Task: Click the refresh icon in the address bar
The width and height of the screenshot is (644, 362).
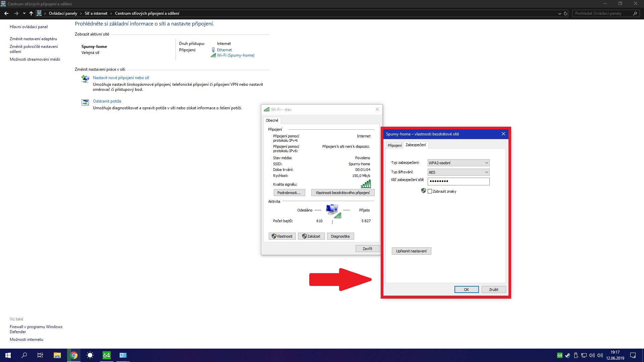Action: (566, 13)
